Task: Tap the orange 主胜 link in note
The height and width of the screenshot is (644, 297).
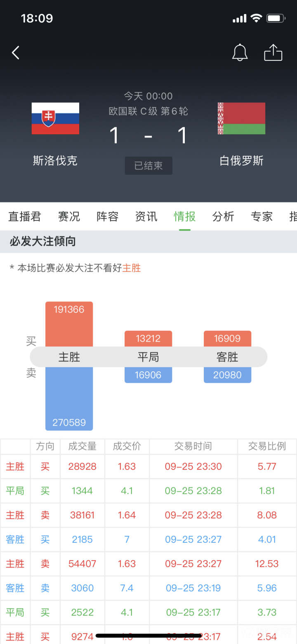Action: pyautogui.click(x=132, y=268)
